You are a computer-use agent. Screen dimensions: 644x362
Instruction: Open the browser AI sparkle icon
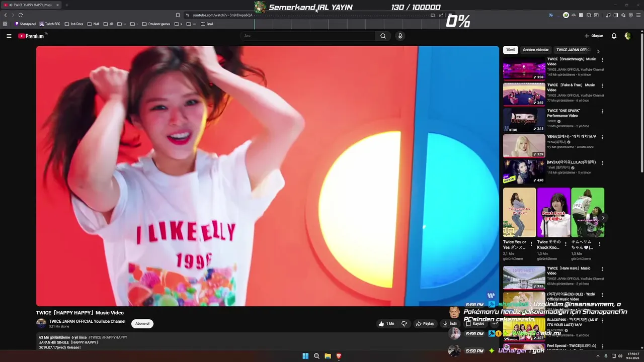pyautogui.click(x=623, y=15)
